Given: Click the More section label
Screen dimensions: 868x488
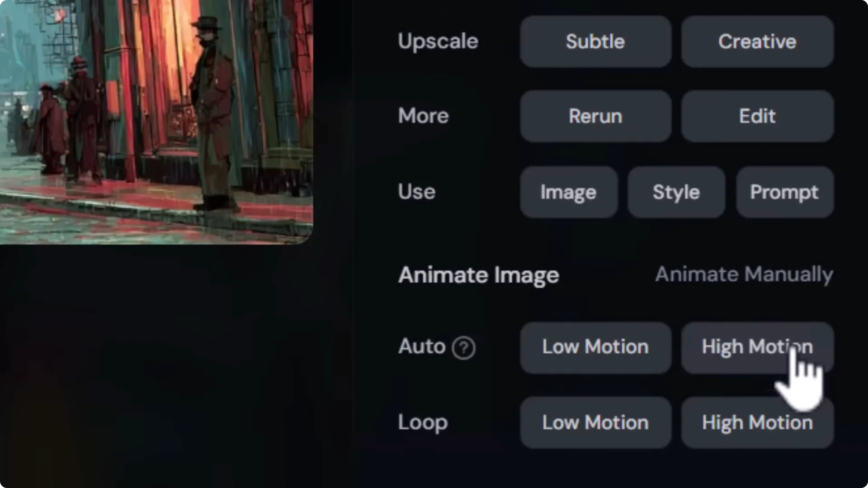Looking at the screenshot, I should pos(423,116).
